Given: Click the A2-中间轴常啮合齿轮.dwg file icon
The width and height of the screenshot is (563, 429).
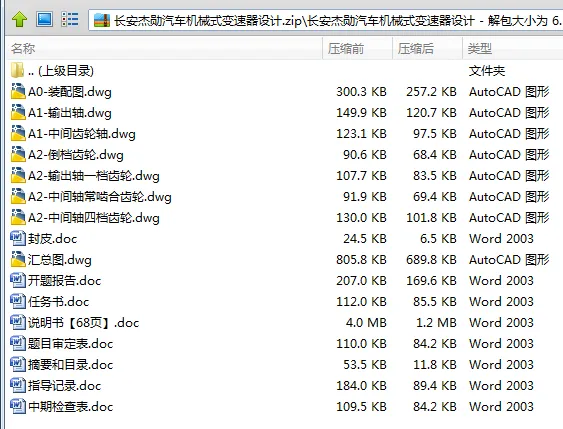Looking at the screenshot, I should 18,196.
